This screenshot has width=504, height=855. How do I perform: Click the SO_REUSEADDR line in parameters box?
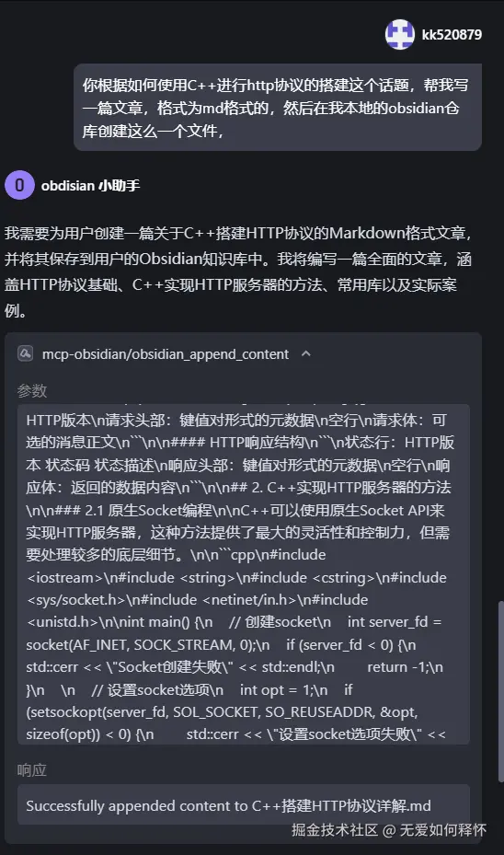click(x=222, y=712)
